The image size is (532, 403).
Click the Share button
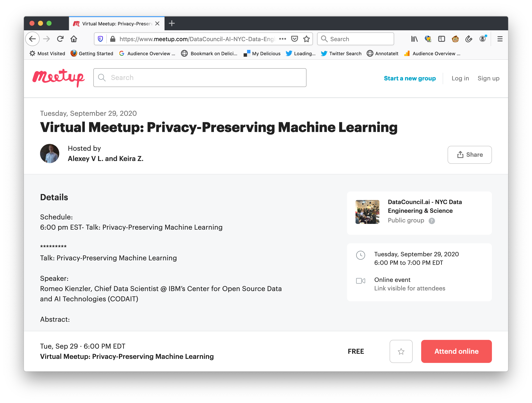[470, 155]
